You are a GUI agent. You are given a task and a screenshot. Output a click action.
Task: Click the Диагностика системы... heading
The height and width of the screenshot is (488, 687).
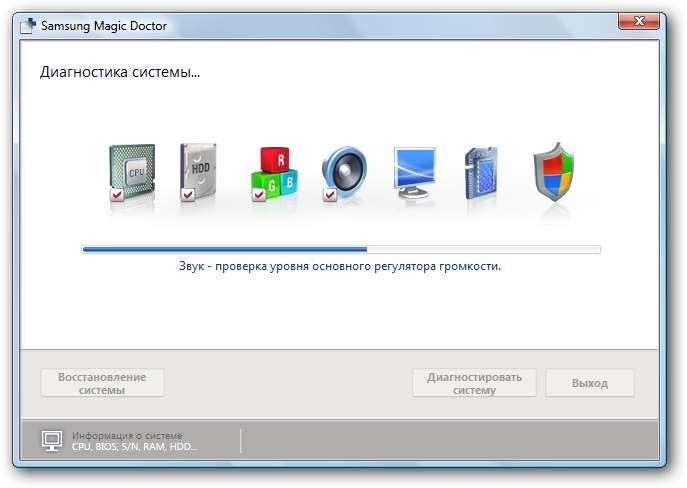(120, 72)
